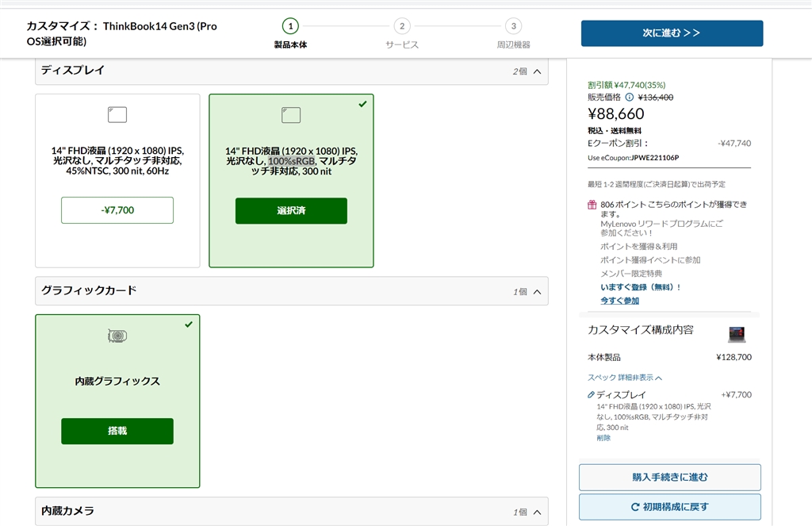Click 削除 under the display spec
Image resolution: width=812 pixels, height=526 pixels.
pos(603,438)
